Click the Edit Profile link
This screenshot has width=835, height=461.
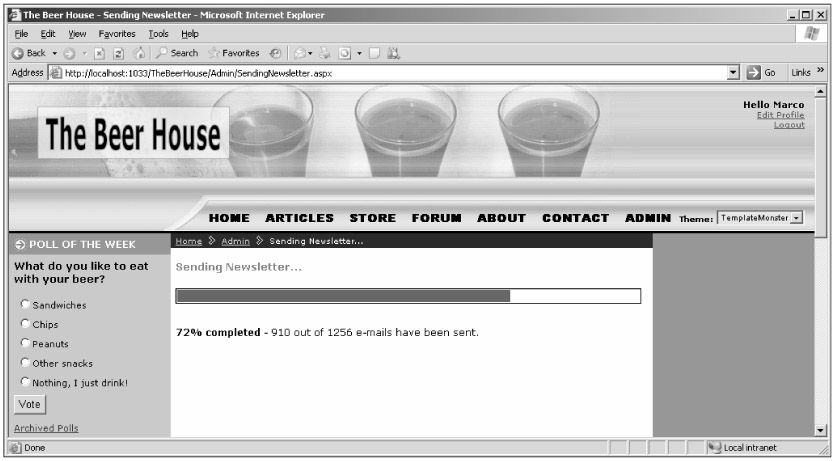click(780, 115)
